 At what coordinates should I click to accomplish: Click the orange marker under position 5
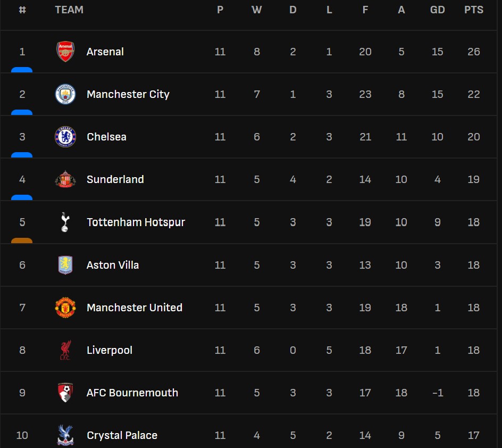click(22, 240)
